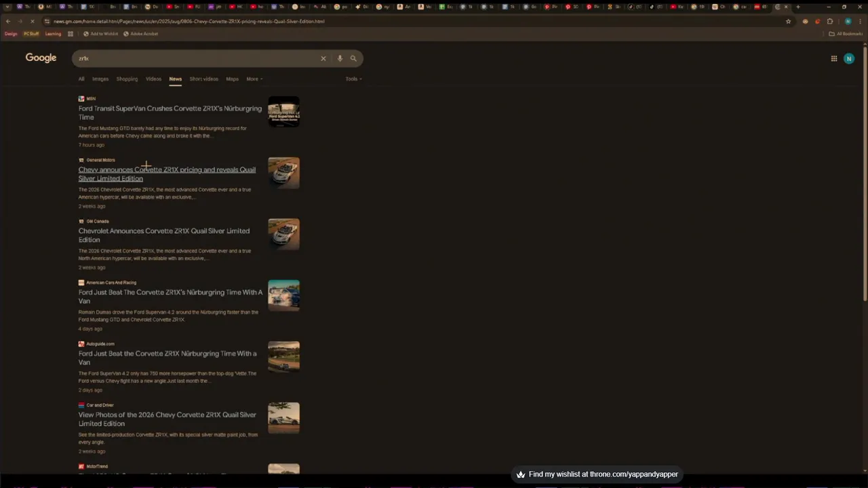Switch to the Short videos tab
Viewport: 868px width, 488px height.
click(x=203, y=79)
